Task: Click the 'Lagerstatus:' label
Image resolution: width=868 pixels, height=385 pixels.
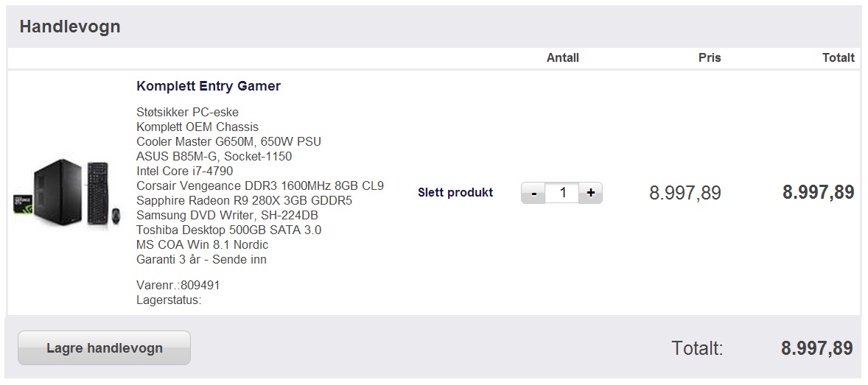Action: pos(169,300)
